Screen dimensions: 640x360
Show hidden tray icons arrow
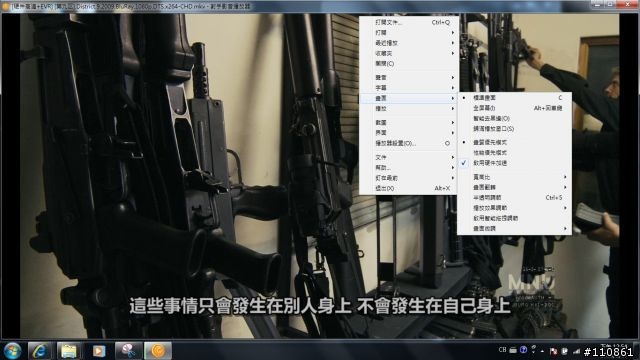[x=542, y=351]
